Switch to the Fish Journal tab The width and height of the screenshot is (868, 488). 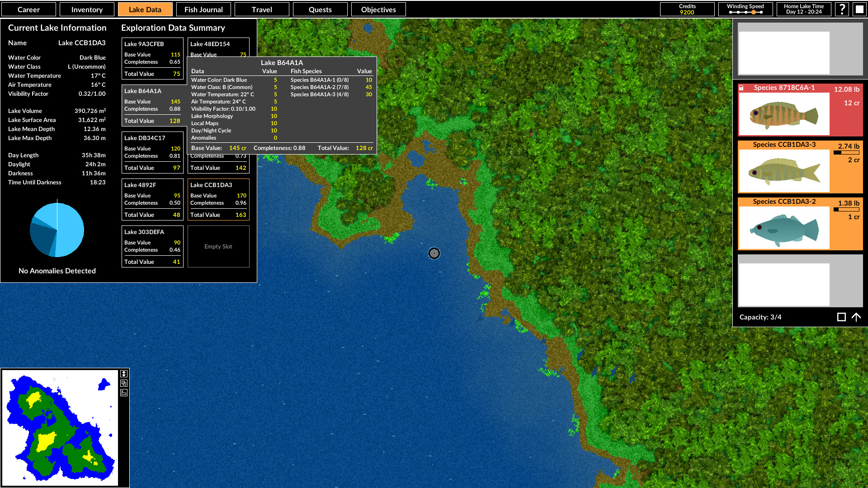click(203, 9)
